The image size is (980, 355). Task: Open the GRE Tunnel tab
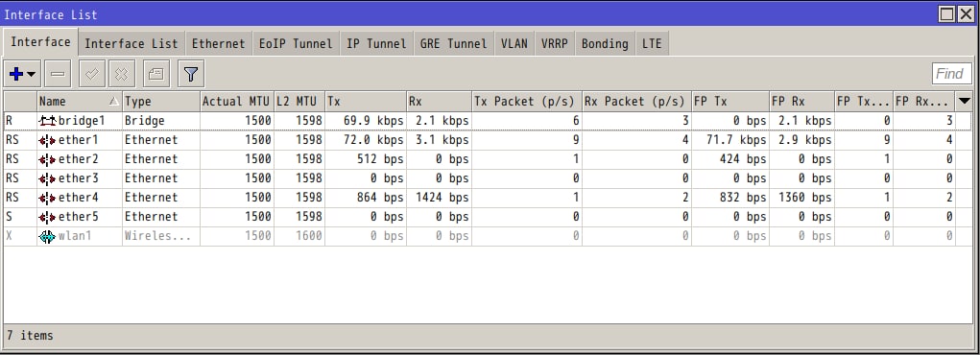click(x=453, y=44)
